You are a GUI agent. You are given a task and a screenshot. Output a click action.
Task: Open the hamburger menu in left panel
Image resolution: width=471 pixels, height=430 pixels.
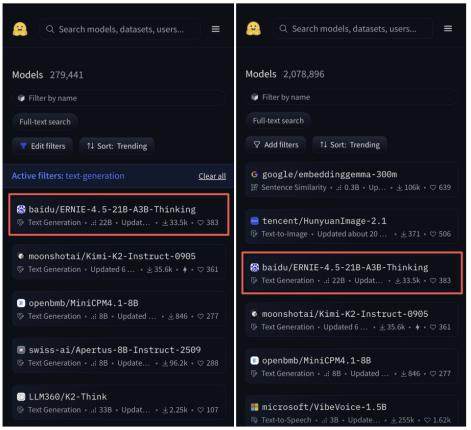pyautogui.click(x=216, y=29)
